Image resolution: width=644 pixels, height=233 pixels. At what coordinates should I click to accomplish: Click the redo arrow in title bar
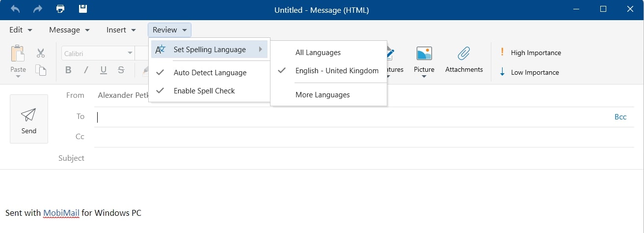[x=38, y=9]
